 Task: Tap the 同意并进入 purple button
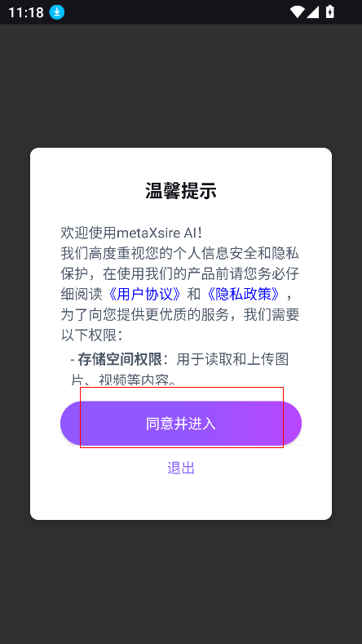point(181,423)
